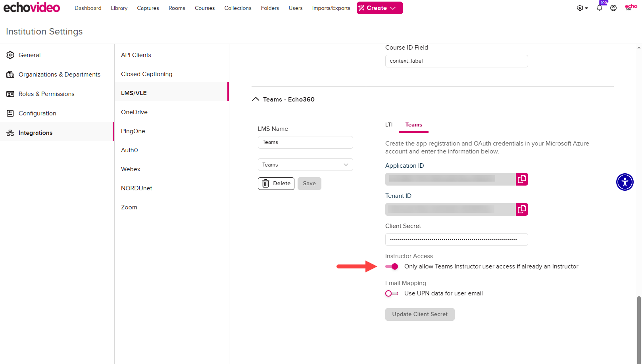Click the Course ID Field input
Viewport: 642px width, 364px height.
(457, 61)
